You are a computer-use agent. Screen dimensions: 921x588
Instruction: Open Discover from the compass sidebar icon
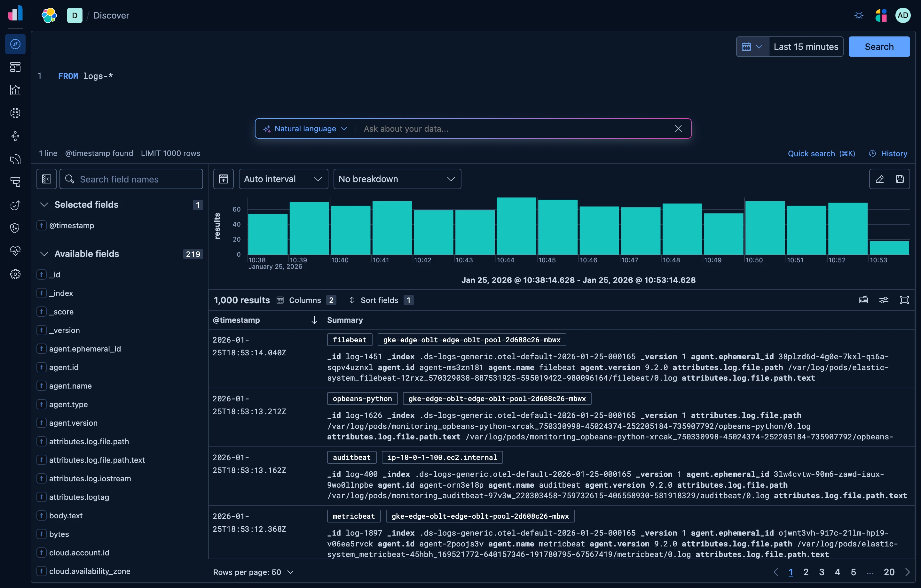(x=15, y=44)
